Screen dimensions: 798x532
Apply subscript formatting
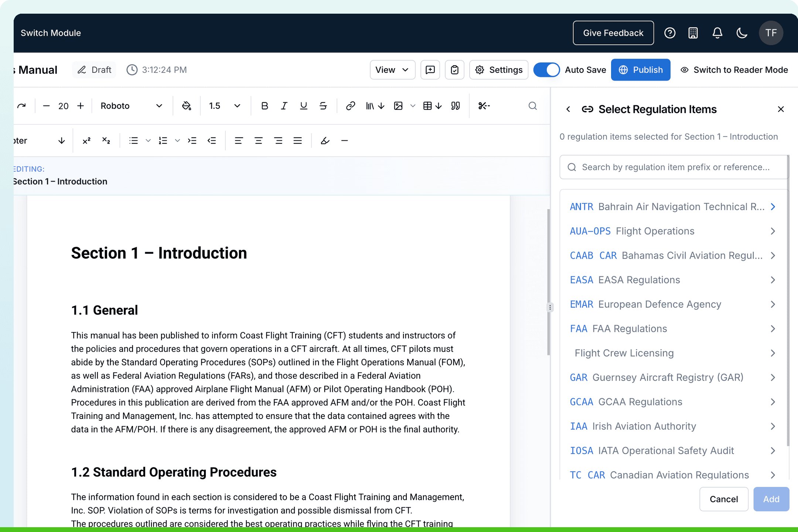pyautogui.click(x=106, y=141)
